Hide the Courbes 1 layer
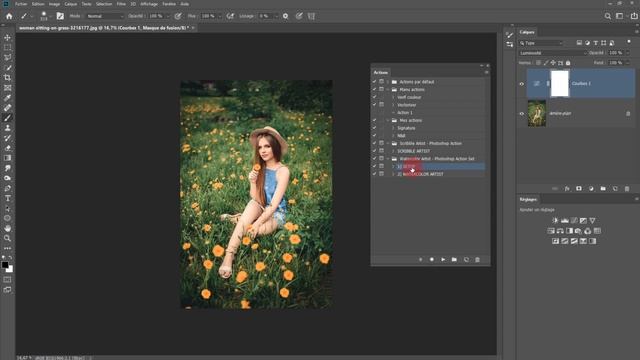640x360 pixels. click(x=522, y=84)
